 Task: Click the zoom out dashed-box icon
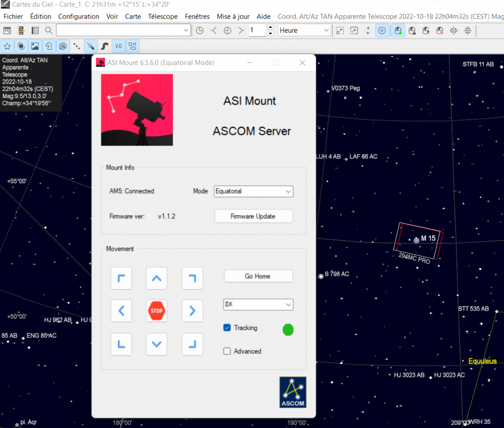pos(354,31)
